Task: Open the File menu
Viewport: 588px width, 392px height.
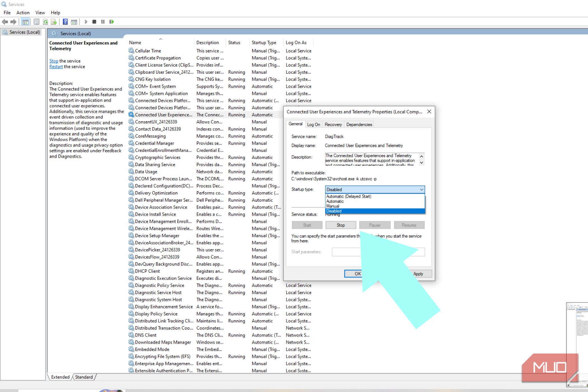Action: point(7,13)
